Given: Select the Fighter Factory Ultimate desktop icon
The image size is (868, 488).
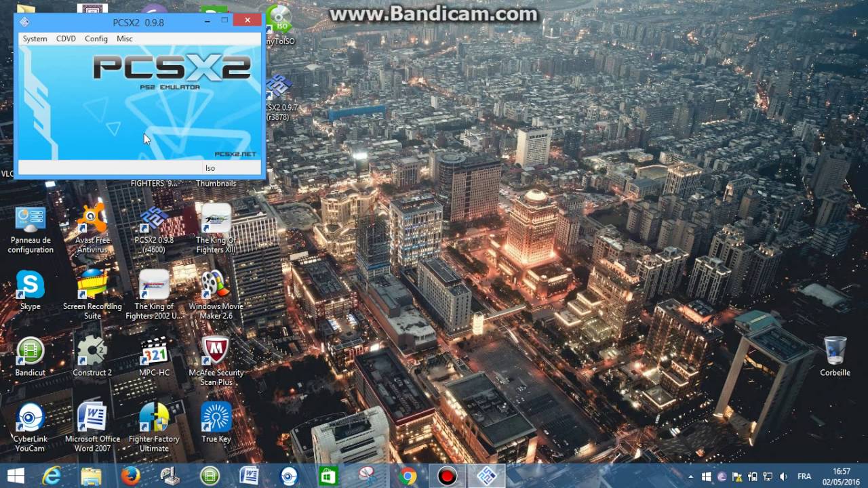Looking at the screenshot, I should point(154,428).
